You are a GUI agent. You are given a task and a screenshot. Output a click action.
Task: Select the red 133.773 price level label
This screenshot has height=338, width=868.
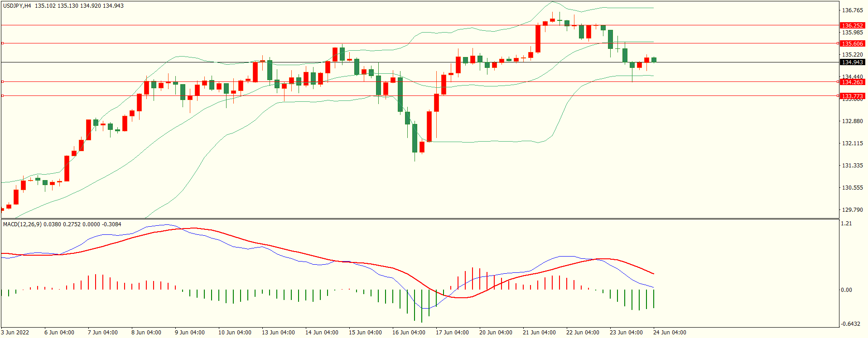pyautogui.click(x=852, y=96)
